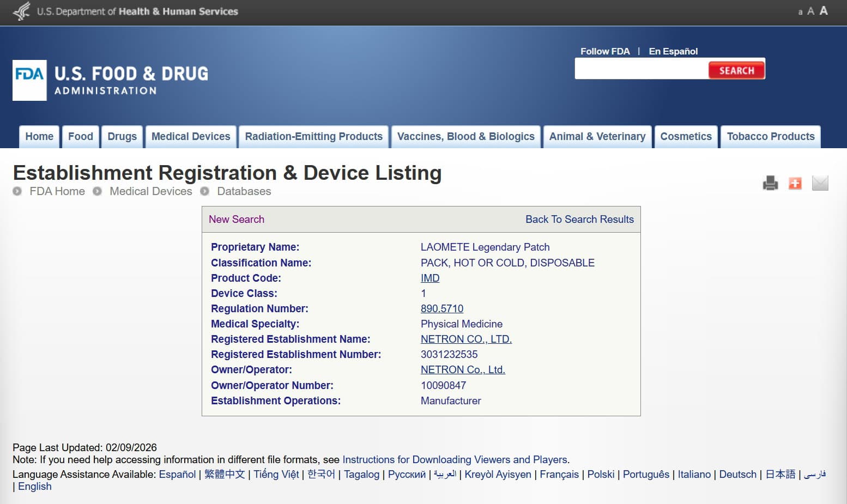This screenshot has width=847, height=504.
Task: Choose Farsi language assistance link
Action: click(815, 474)
